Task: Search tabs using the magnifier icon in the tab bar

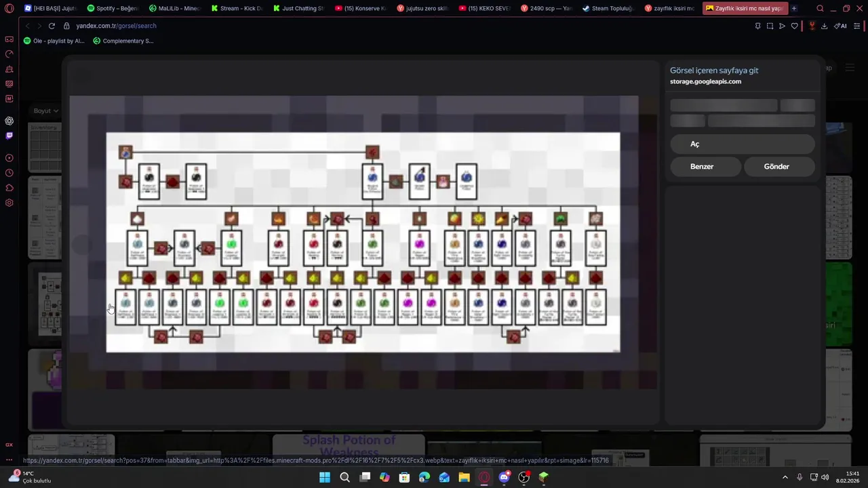Action: (820, 8)
